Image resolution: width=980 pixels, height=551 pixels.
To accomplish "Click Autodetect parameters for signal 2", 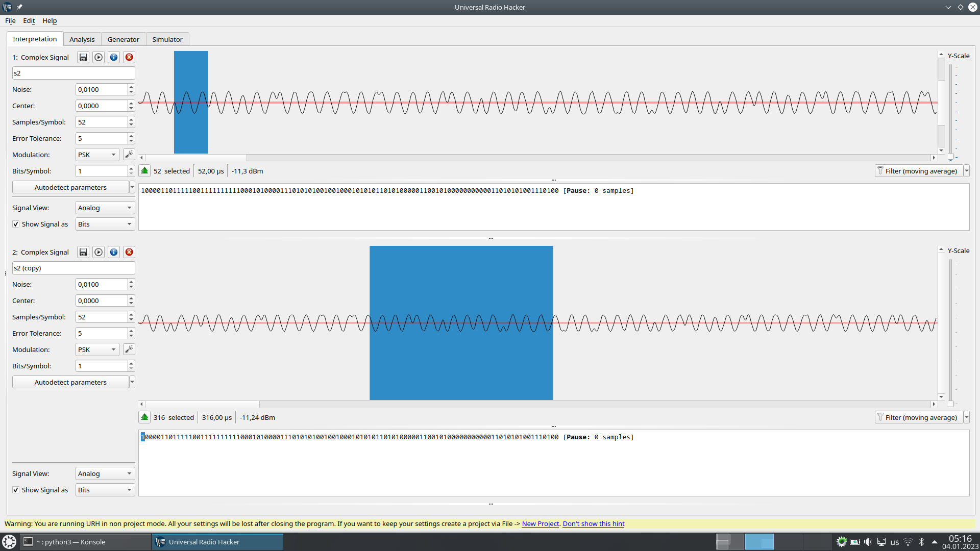I will click(70, 382).
